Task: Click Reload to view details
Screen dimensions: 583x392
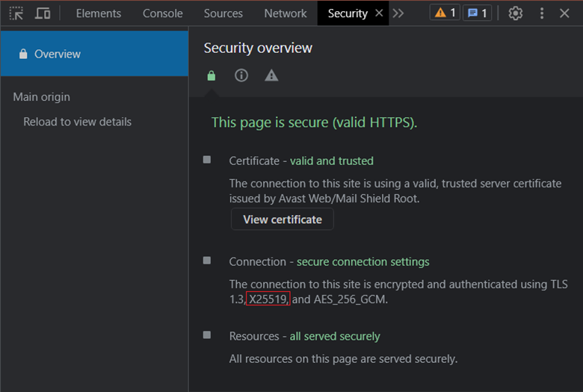Action: click(x=77, y=122)
